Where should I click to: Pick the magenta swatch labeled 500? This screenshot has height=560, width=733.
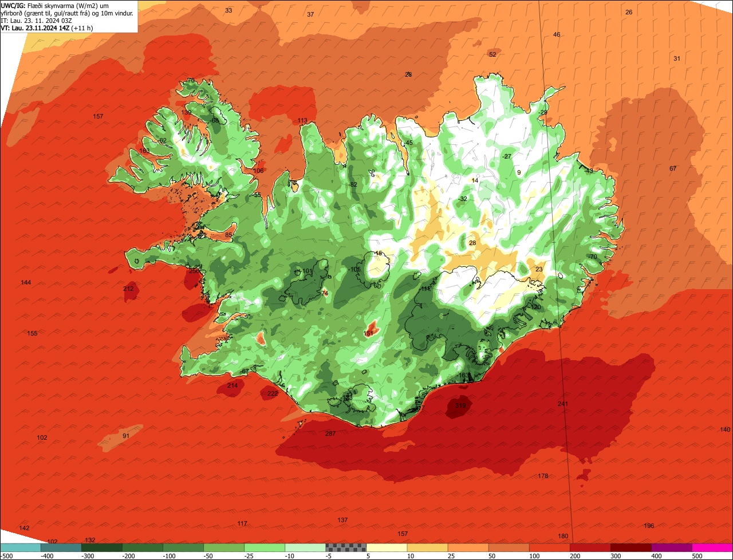(712, 547)
